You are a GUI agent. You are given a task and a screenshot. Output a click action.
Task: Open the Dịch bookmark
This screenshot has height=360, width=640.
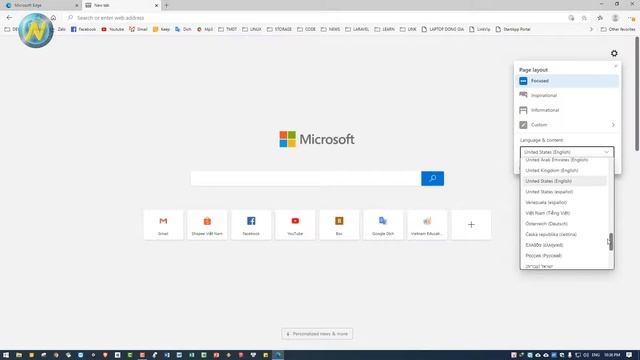coord(183,29)
